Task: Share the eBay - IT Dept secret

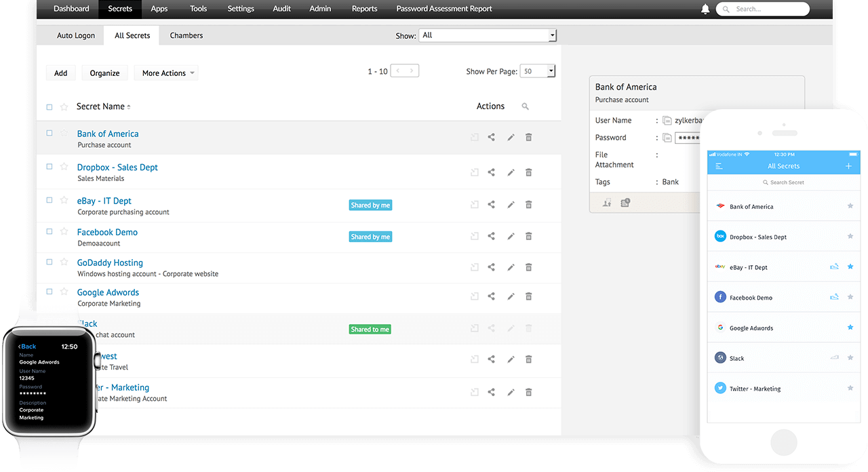Action: pos(492,204)
